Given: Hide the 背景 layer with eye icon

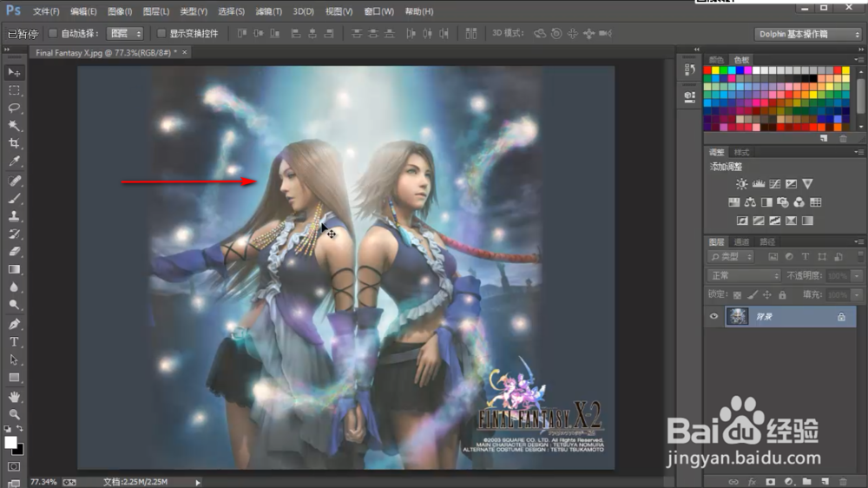Looking at the screenshot, I should [714, 316].
